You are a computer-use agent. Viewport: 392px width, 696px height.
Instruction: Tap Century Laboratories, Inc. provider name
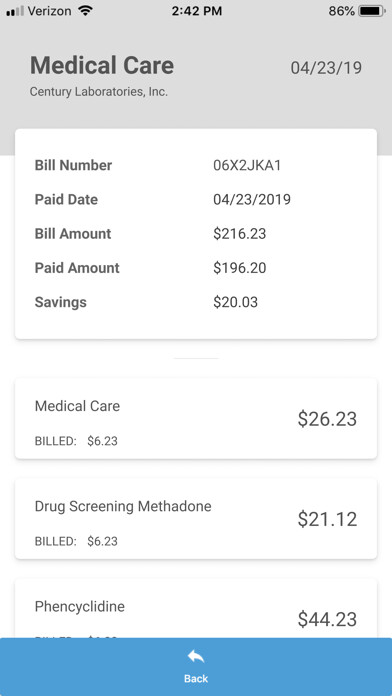click(99, 92)
